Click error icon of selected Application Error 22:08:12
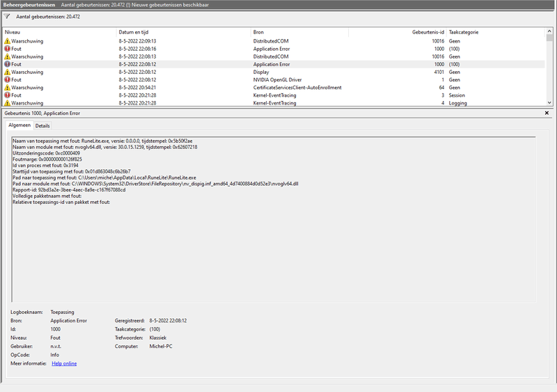Viewport: 557px width, 392px height. point(7,64)
